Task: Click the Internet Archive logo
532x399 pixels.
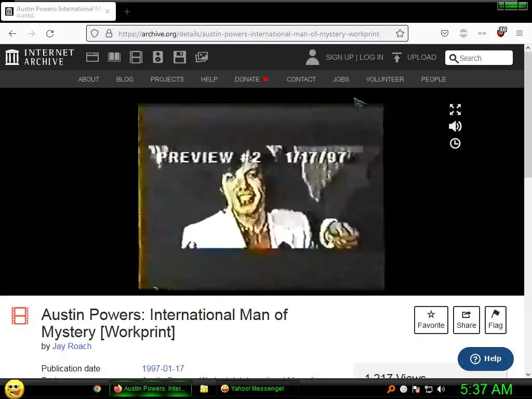Action: pyautogui.click(x=39, y=57)
